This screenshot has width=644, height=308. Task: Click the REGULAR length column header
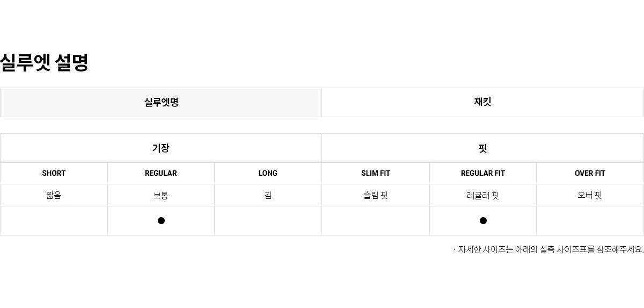point(161,173)
